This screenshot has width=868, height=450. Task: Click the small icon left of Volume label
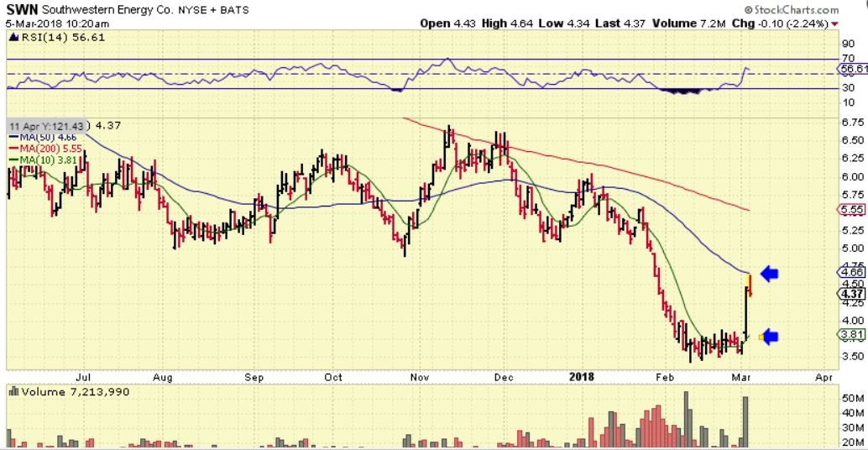click(x=11, y=392)
